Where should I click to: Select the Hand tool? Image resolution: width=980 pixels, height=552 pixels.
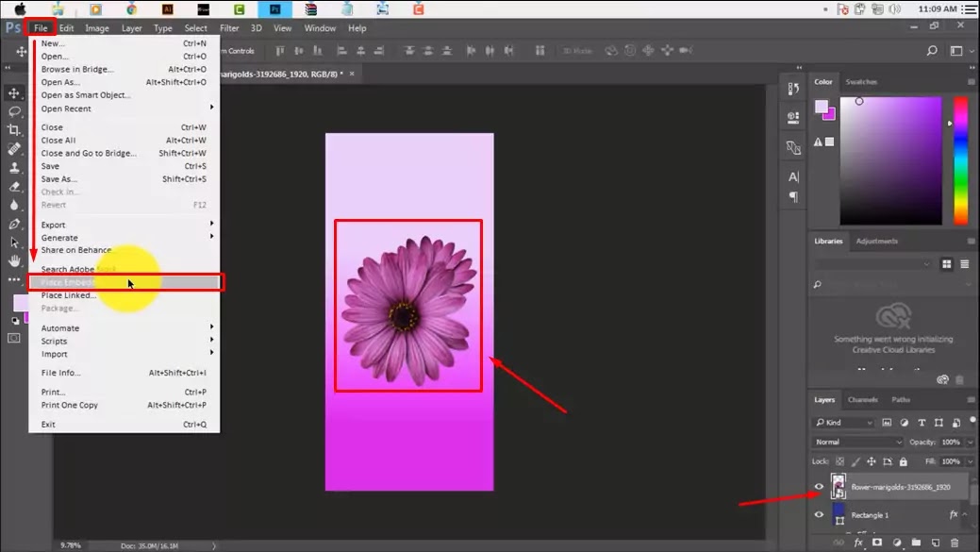click(14, 260)
